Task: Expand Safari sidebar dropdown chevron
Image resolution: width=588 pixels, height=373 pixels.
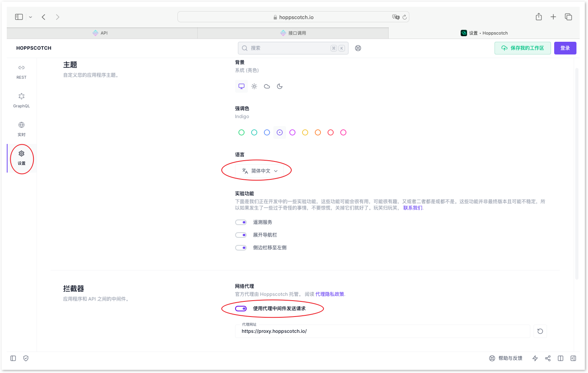Action: 31,17
